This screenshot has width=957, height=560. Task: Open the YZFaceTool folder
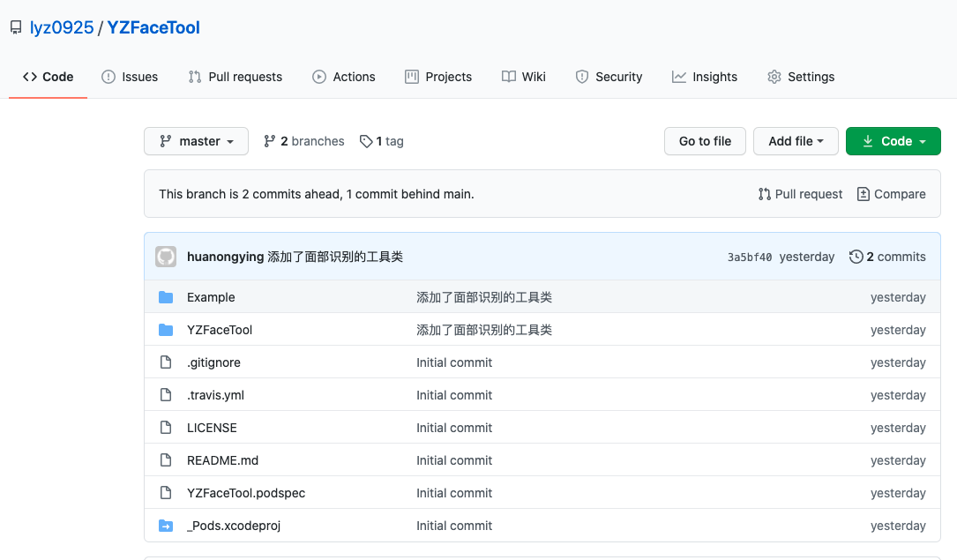click(219, 330)
